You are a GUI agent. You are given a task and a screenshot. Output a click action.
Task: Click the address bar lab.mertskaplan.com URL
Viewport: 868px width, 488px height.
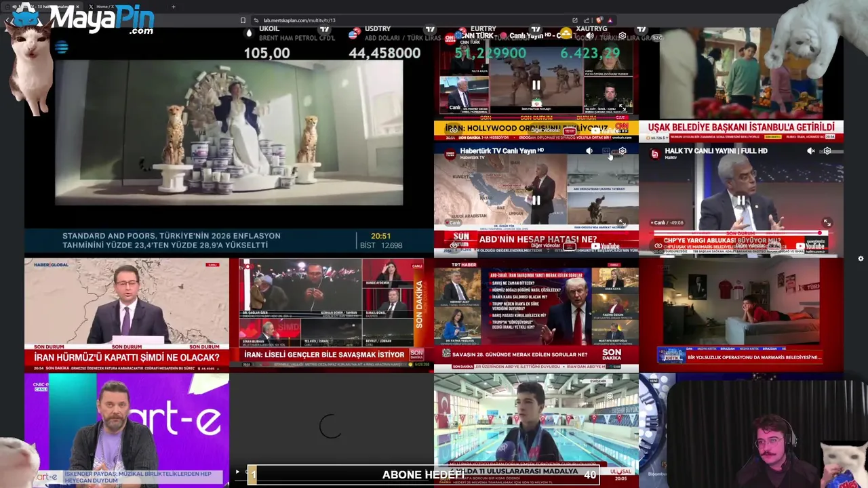click(x=299, y=20)
